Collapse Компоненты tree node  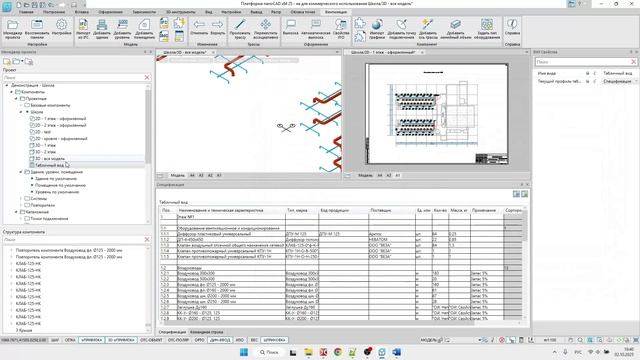(11, 92)
